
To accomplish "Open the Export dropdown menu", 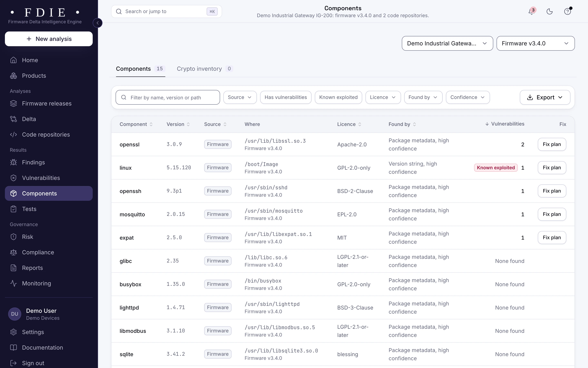I will pyautogui.click(x=545, y=97).
